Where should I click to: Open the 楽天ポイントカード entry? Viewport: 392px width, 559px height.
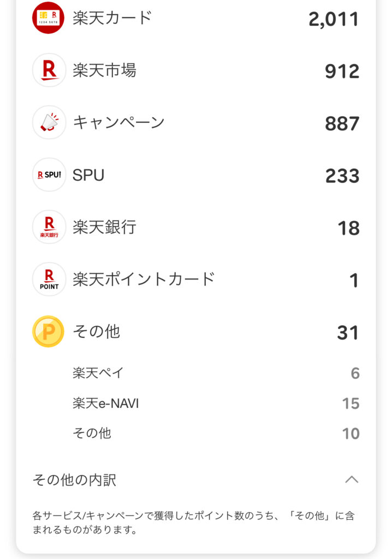pos(144,279)
